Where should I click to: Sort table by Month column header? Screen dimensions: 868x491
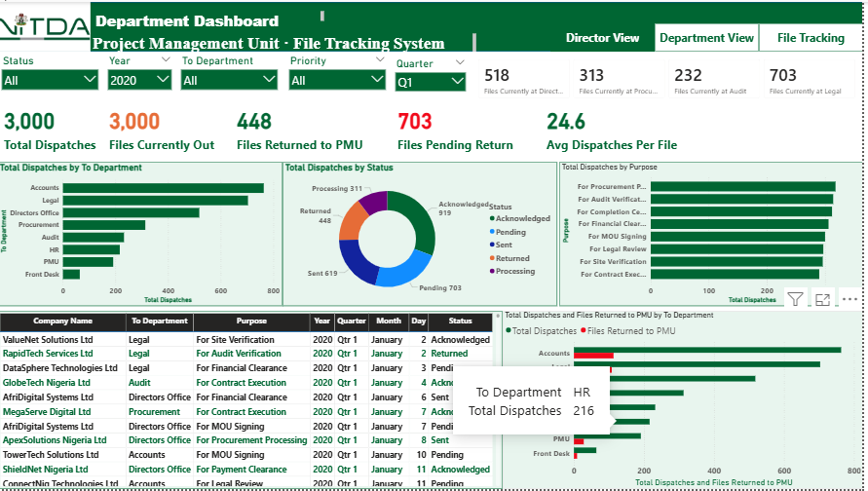click(x=389, y=321)
